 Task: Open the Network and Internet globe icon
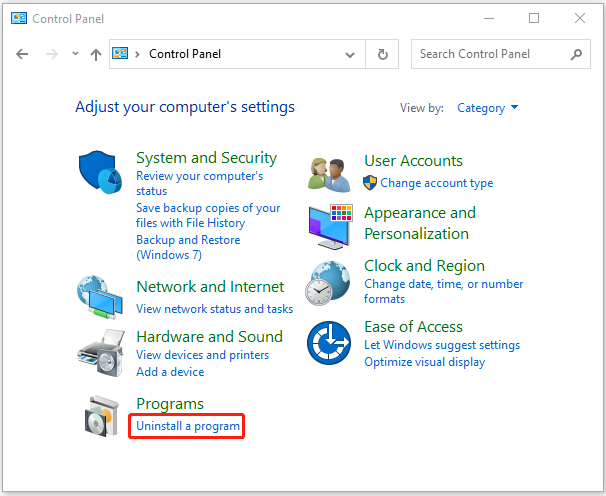coord(100,297)
